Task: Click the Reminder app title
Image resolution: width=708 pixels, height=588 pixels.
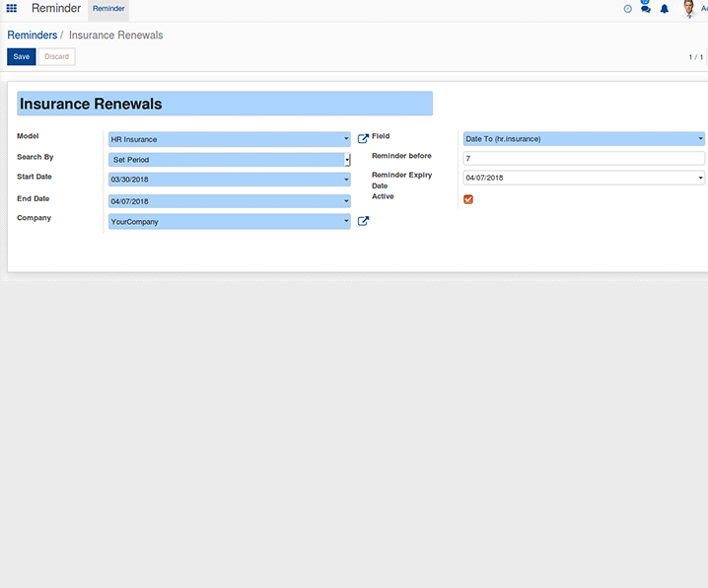Action: [x=56, y=9]
